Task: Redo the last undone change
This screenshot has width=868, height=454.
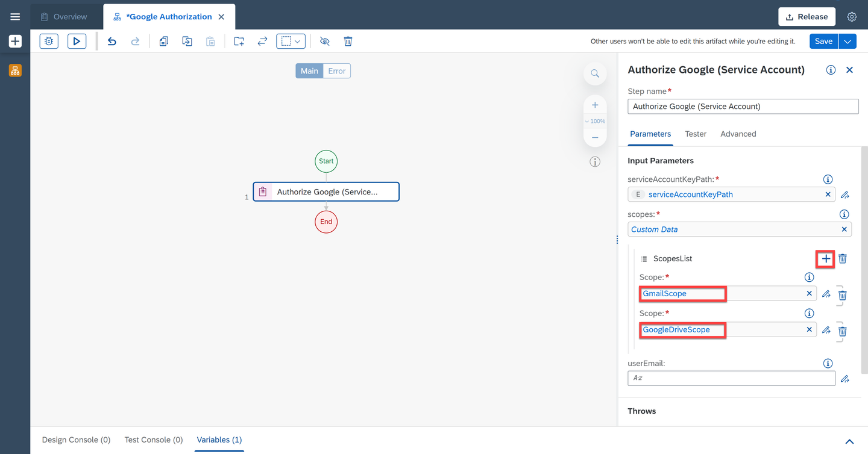Action: point(136,41)
